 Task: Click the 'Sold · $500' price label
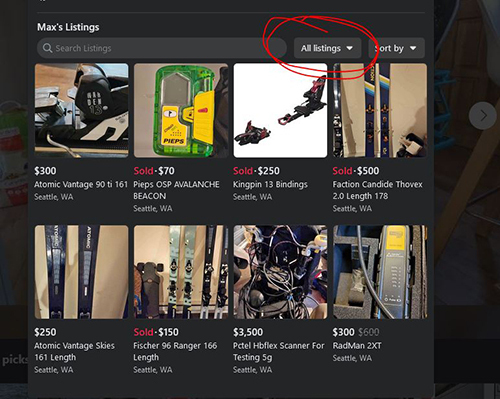(x=356, y=171)
